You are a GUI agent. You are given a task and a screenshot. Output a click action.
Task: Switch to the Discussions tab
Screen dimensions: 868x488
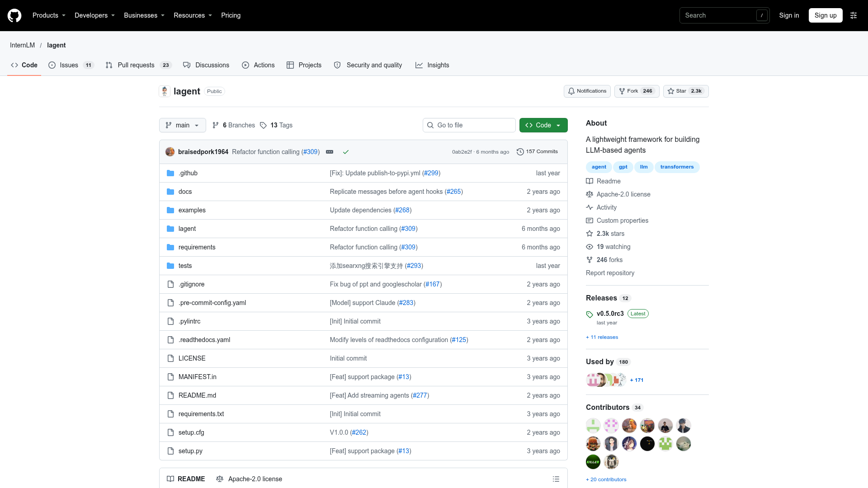tap(206, 65)
